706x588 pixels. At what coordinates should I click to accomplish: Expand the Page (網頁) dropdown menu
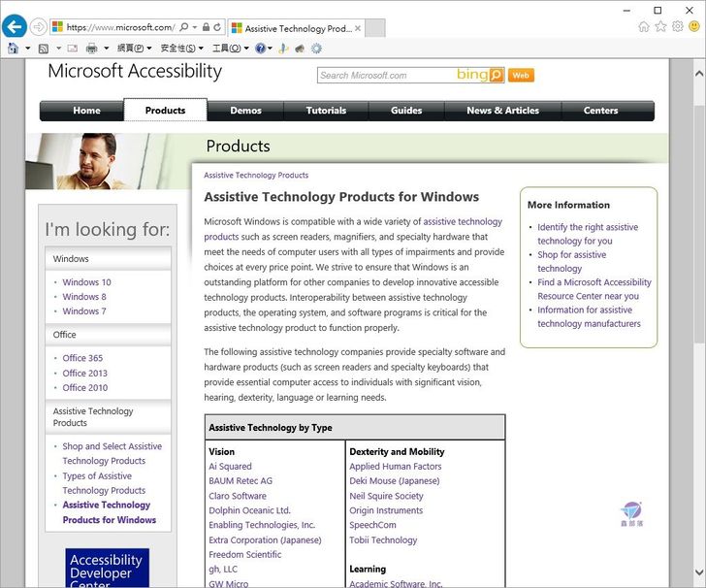point(134,48)
